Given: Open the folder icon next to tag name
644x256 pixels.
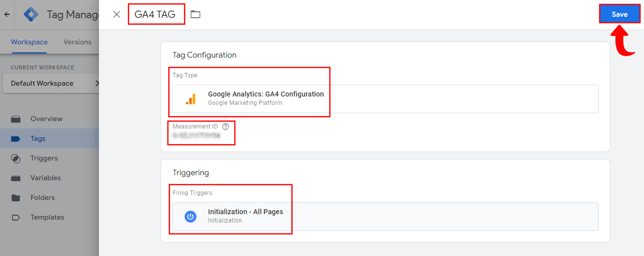Looking at the screenshot, I should click(195, 14).
